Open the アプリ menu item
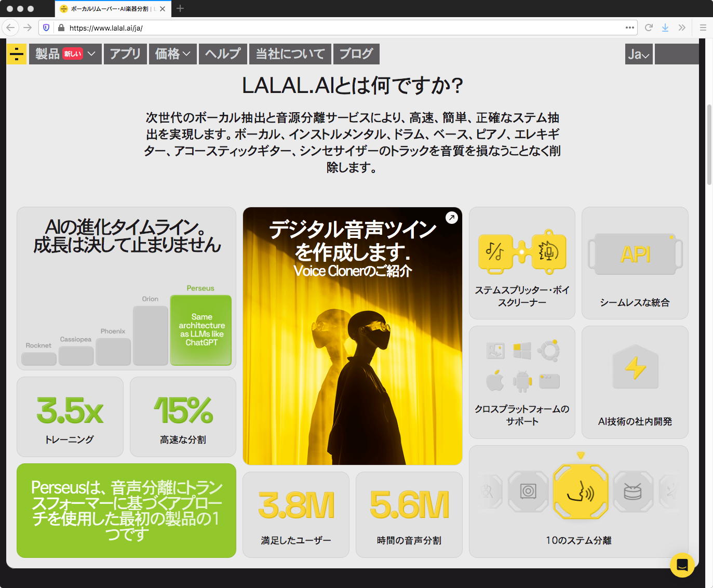 click(125, 54)
